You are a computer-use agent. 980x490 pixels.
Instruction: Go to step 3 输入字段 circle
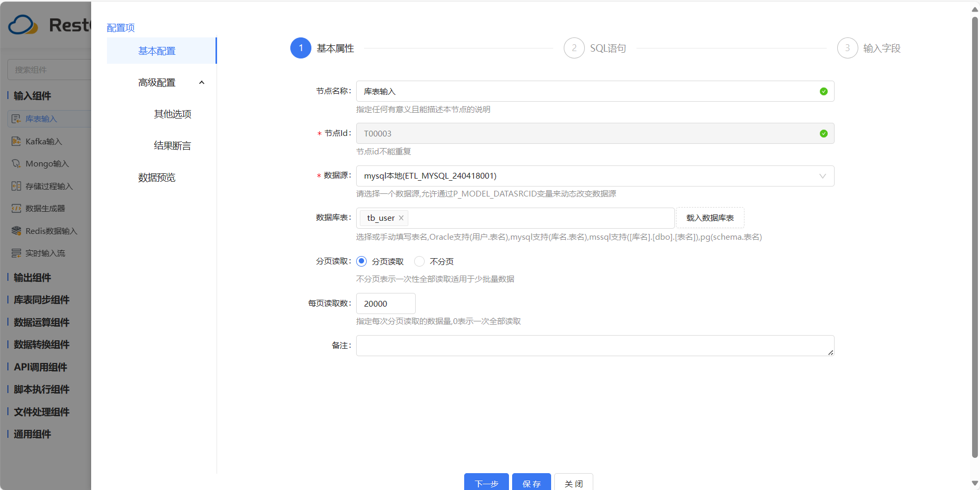(848, 48)
